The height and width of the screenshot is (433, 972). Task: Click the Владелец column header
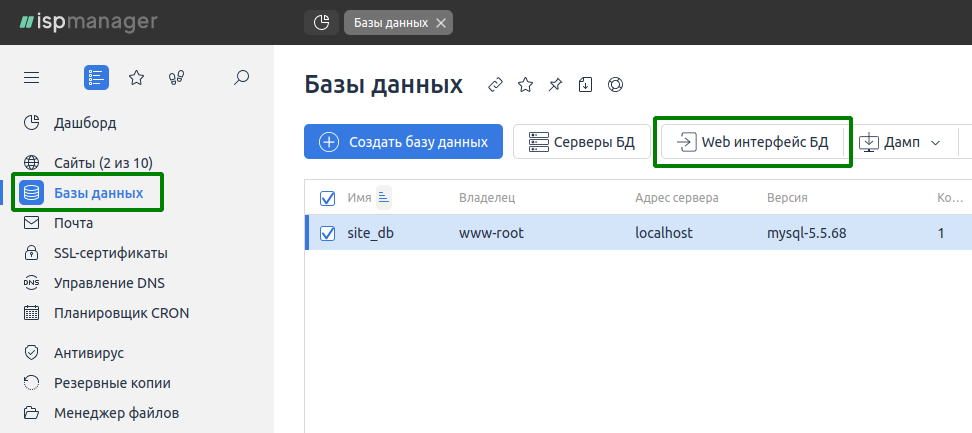[x=487, y=198]
